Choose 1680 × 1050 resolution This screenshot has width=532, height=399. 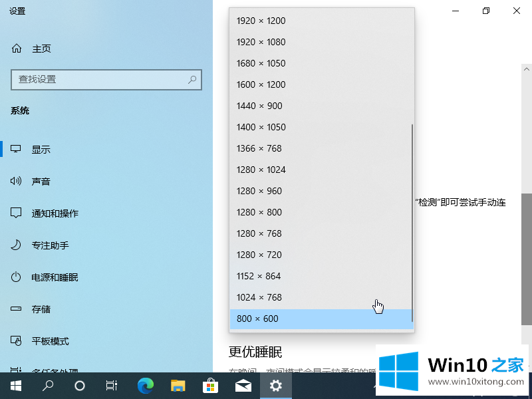pyautogui.click(x=321, y=63)
